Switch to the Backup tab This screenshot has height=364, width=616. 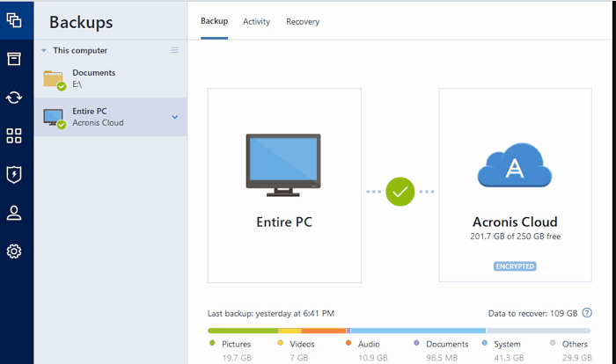(214, 21)
